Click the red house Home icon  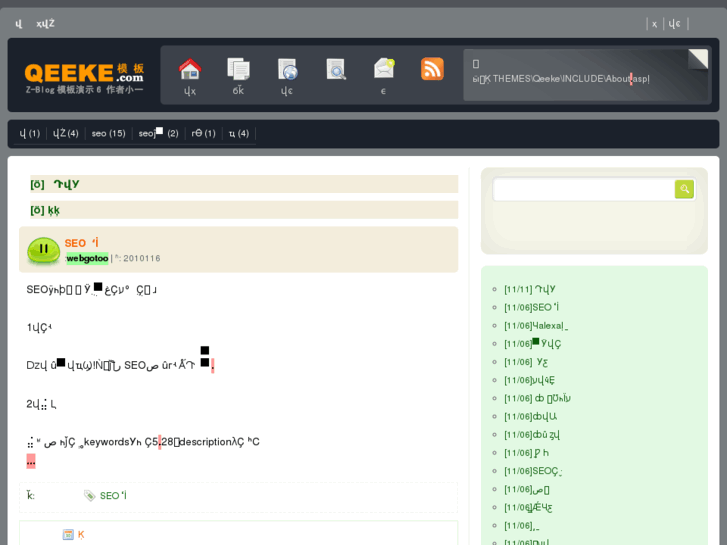[189, 69]
